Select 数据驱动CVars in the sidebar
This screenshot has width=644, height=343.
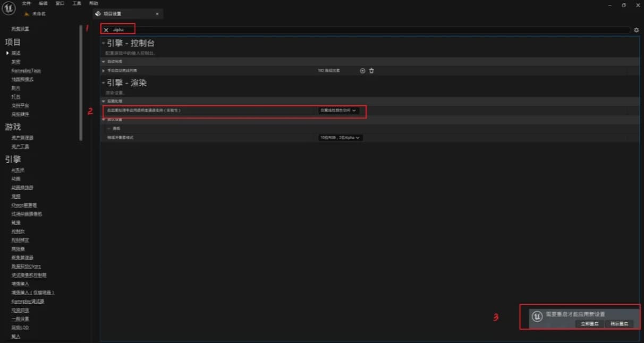point(26,266)
